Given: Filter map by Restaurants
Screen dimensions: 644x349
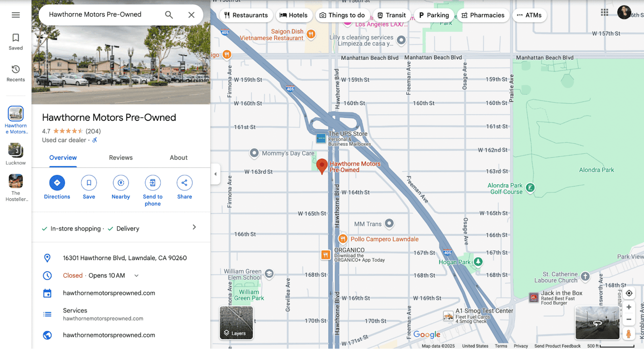Looking at the screenshot, I should tap(246, 15).
